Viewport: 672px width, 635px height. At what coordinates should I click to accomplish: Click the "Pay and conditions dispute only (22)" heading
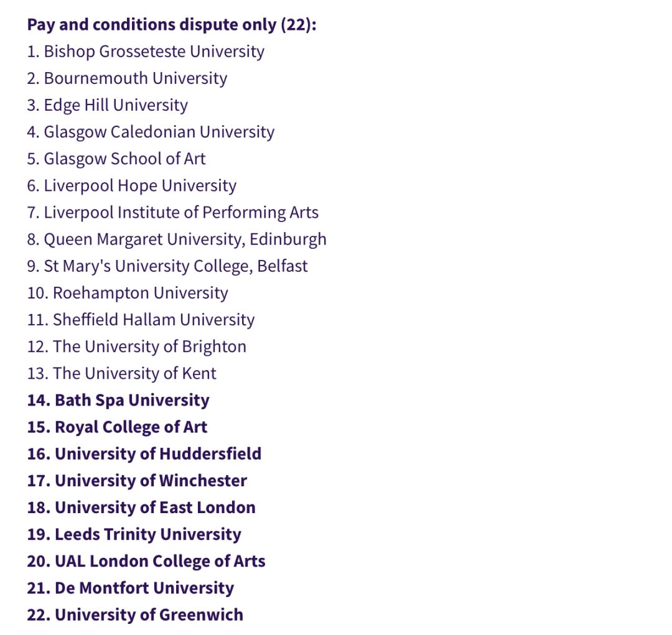pos(172,25)
